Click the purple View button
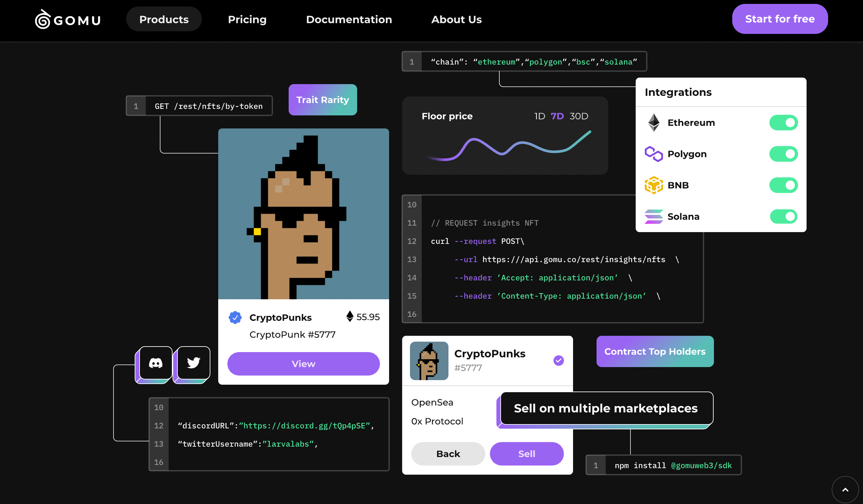 (x=303, y=363)
